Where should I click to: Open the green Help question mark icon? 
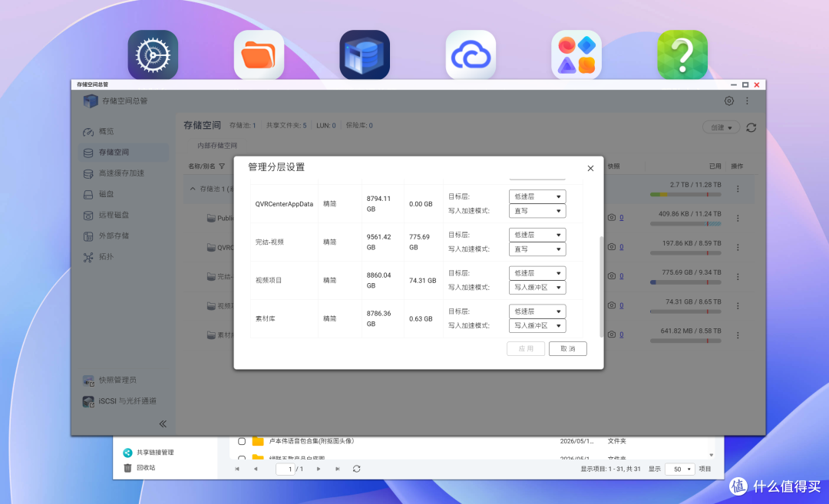coord(682,55)
